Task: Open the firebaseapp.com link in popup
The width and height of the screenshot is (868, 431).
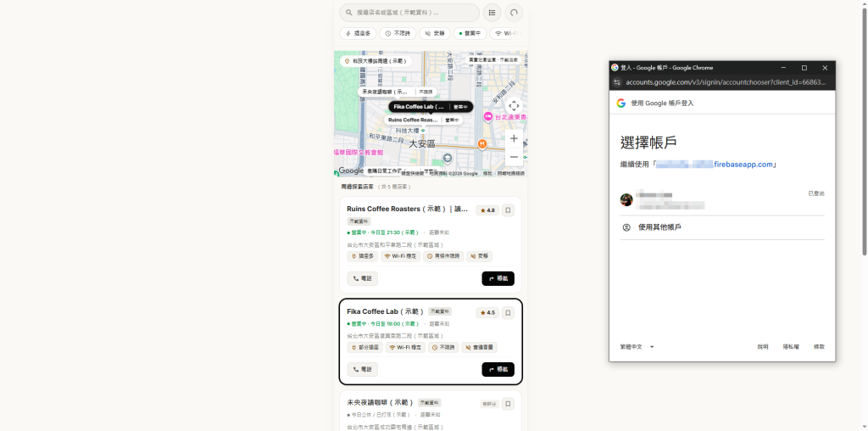Action: coord(714,165)
